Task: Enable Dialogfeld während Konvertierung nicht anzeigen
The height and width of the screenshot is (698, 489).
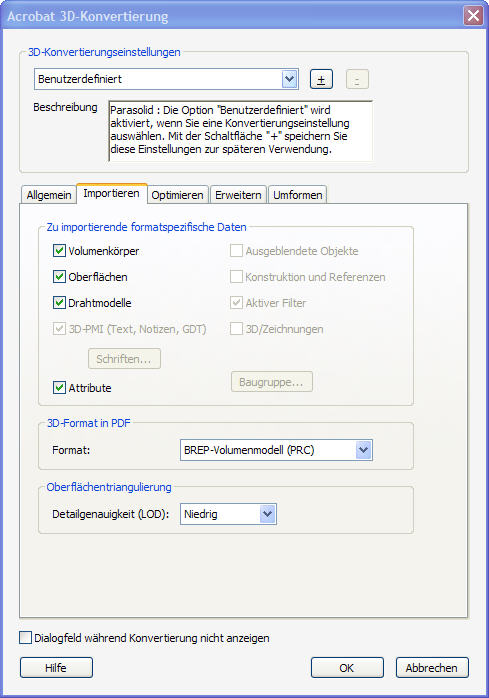Action: [26, 638]
